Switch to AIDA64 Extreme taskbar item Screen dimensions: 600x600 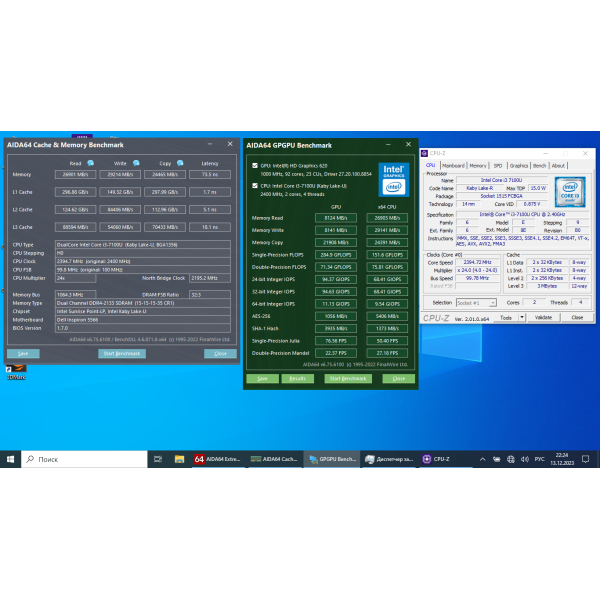pyautogui.click(x=218, y=459)
